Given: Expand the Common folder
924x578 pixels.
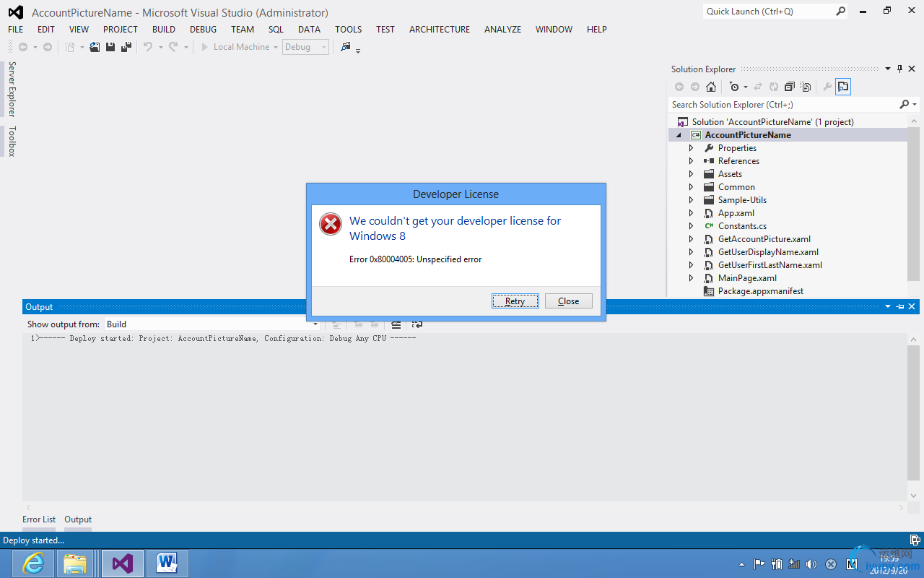Looking at the screenshot, I should coord(691,187).
